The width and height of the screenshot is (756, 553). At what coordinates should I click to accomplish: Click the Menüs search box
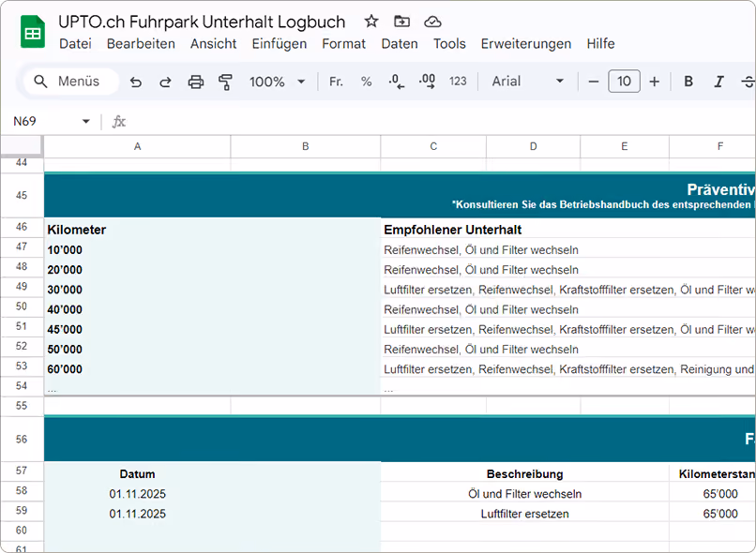pos(71,82)
